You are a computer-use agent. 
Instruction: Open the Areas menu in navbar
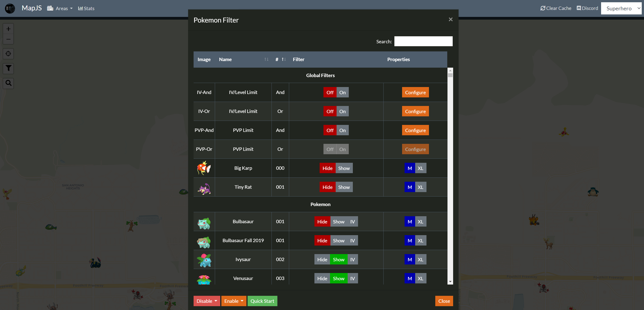60,9
